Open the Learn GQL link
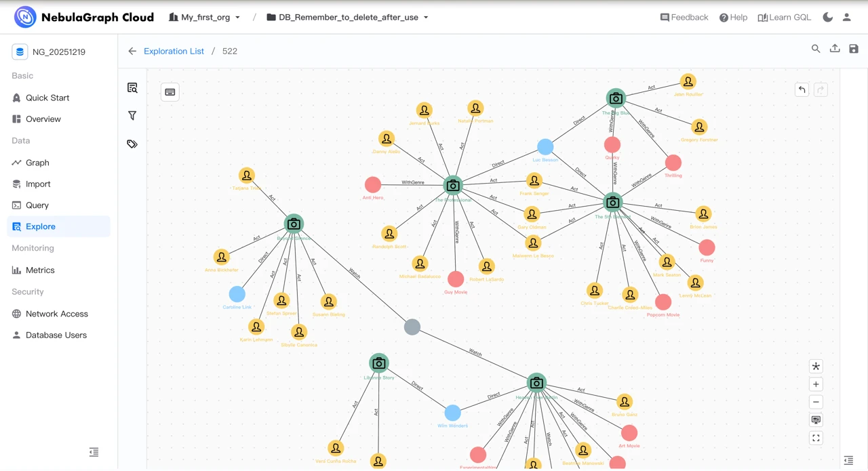868x471 pixels. [785, 17]
